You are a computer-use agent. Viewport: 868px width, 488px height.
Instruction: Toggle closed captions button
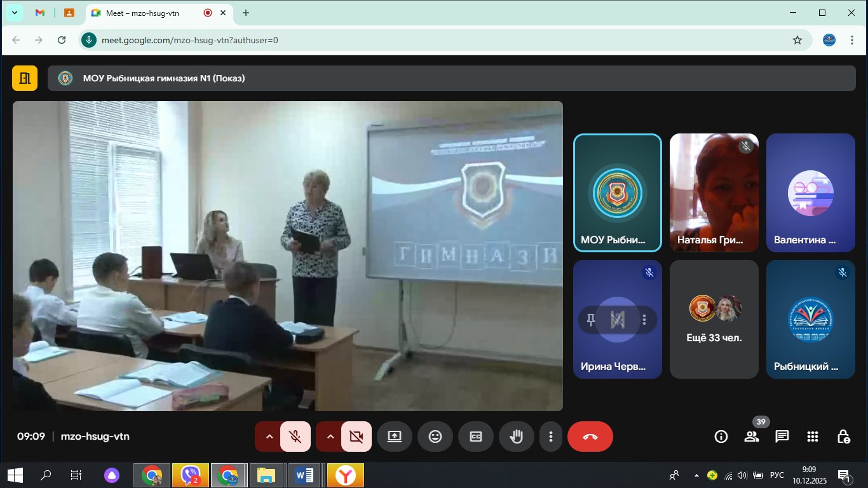(x=476, y=437)
